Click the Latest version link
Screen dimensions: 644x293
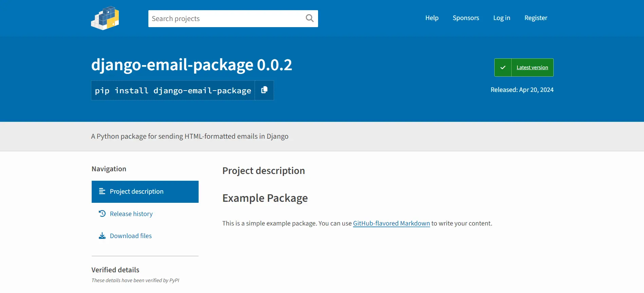(532, 67)
